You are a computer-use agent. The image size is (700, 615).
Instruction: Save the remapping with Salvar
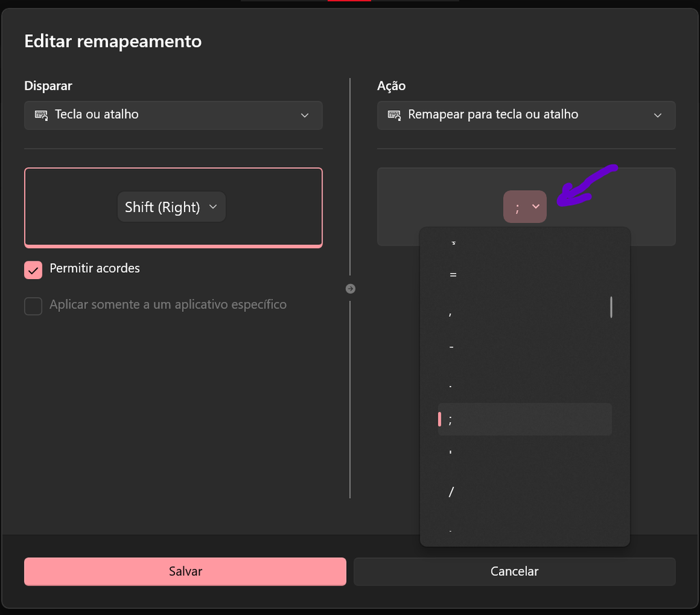185,571
